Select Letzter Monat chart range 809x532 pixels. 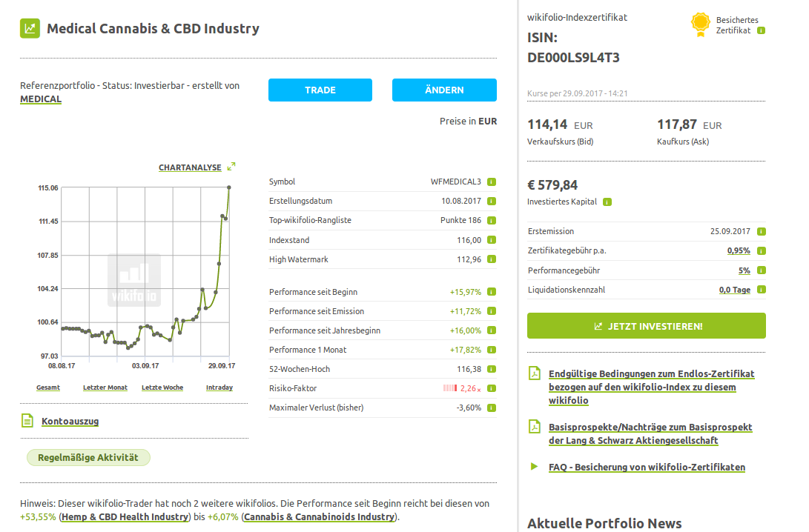(x=105, y=388)
